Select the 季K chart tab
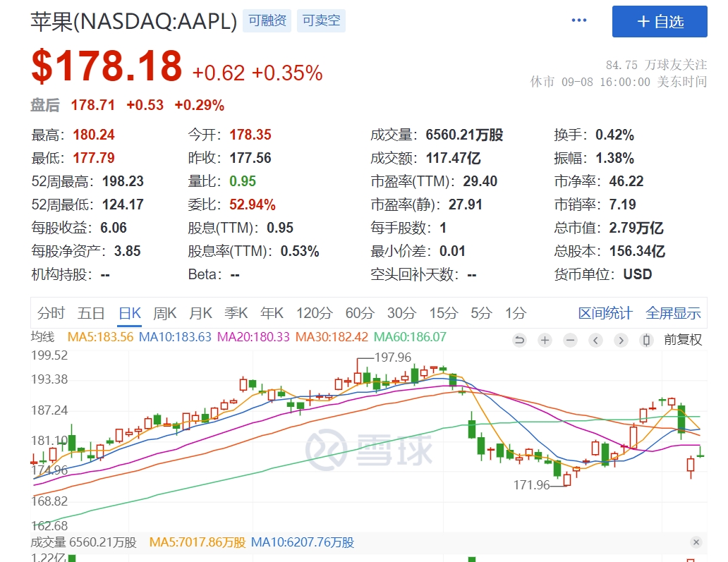Image resolution: width=728 pixels, height=562 pixels. (236, 313)
